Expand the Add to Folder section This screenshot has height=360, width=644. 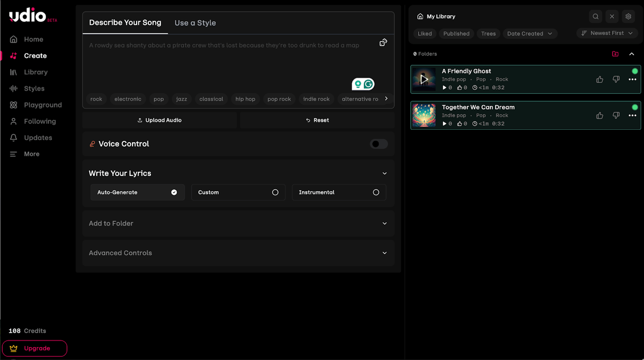[x=238, y=223]
